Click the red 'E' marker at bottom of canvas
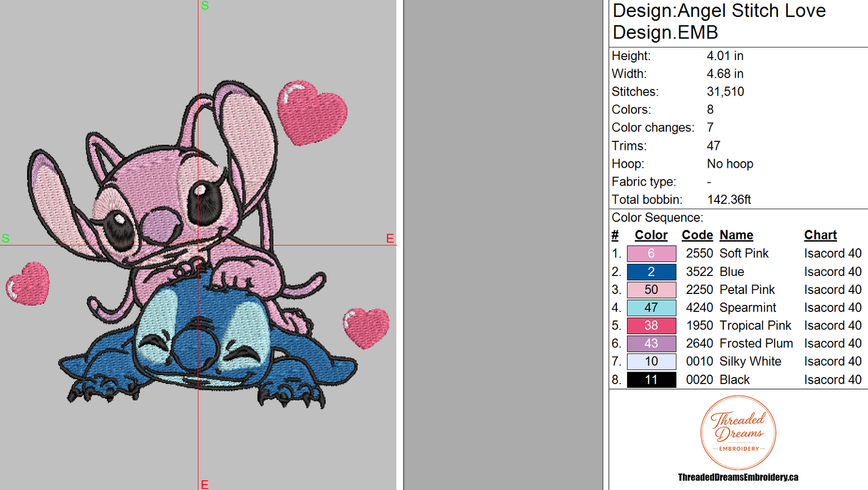This screenshot has width=868, height=490. point(205,485)
